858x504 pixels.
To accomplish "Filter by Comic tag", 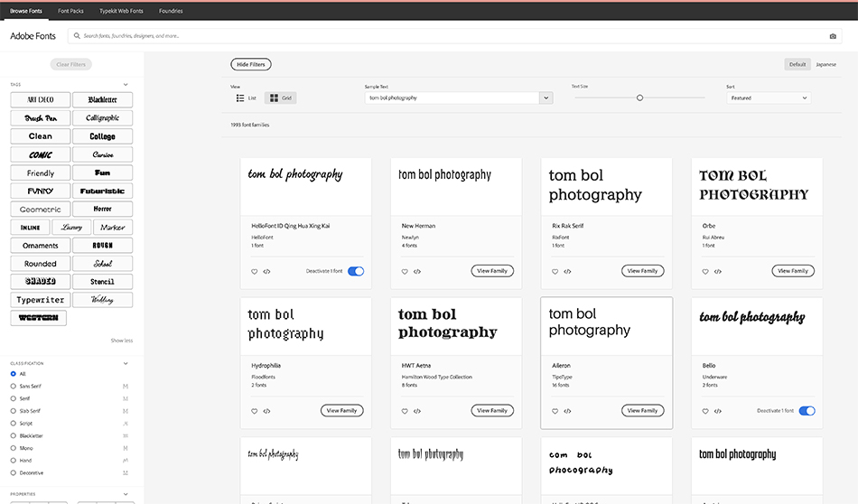I will pyautogui.click(x=41, y=154).
